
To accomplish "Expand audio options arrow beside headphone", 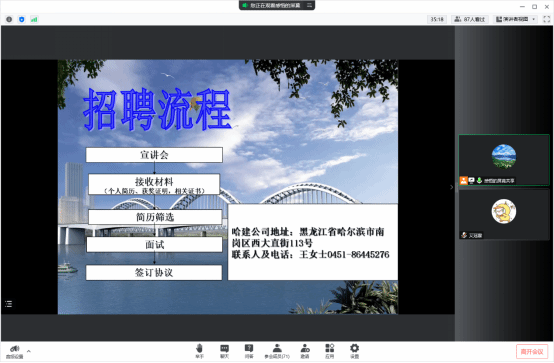I will 29,351.
